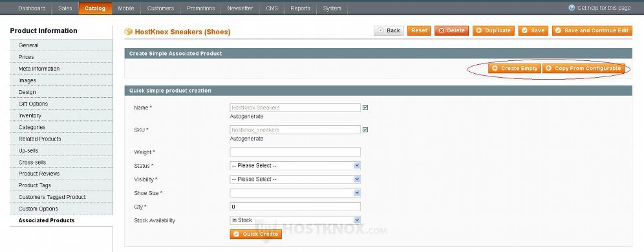Click the SKU input field
The height and width of the screenshot is (252, 644).
click(295, 130)
